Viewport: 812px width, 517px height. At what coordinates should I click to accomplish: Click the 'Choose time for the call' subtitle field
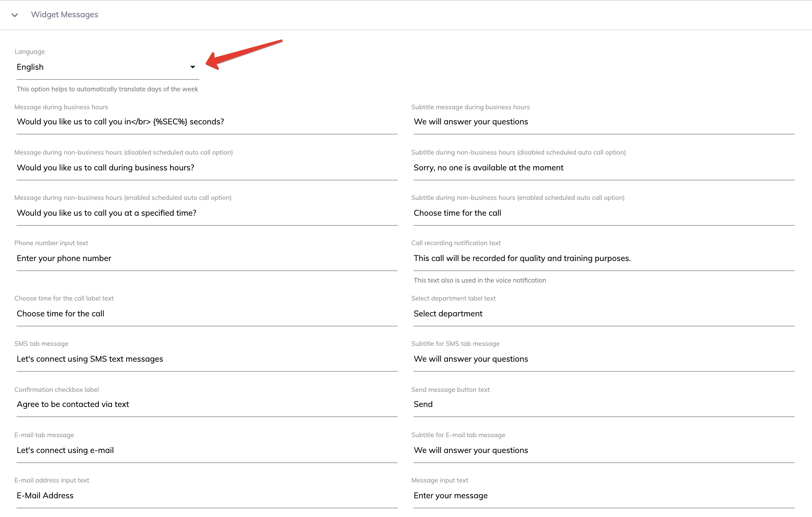tap(603, 213)
